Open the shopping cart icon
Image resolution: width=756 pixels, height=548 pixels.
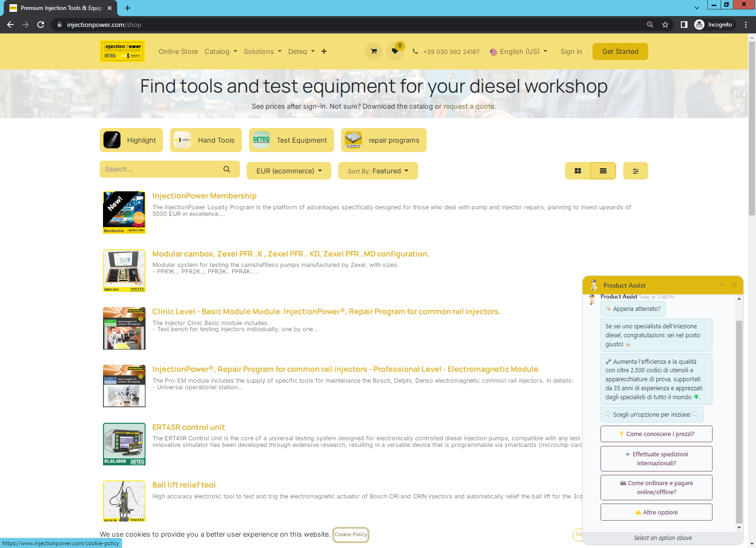[374, 51]
